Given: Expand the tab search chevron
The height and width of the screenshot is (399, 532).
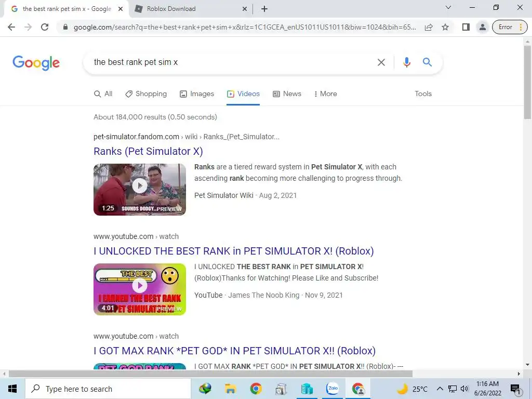Looking at the screenshot, I should point(448,7).
